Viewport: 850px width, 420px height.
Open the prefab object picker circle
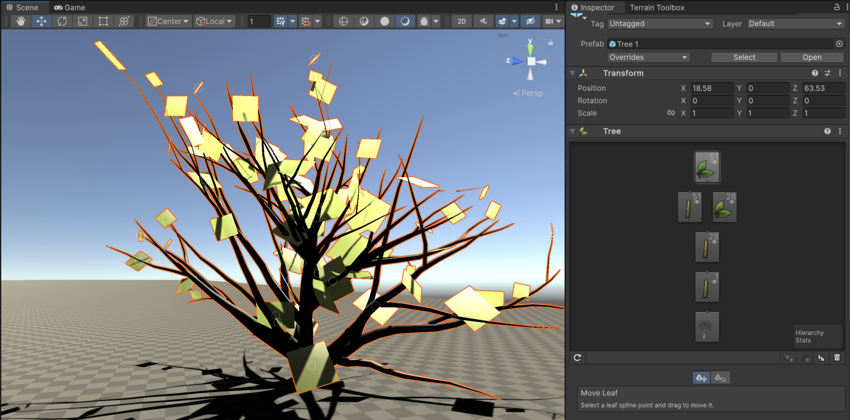839,44
